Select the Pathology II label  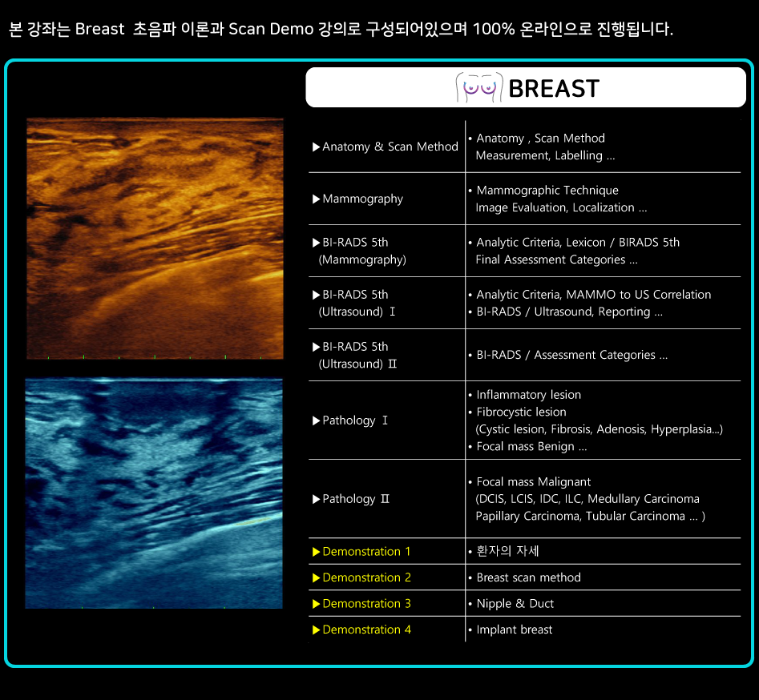[356, 499]
